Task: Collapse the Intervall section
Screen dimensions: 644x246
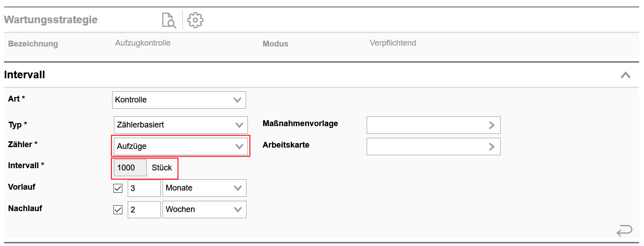Action: (625, 75)
